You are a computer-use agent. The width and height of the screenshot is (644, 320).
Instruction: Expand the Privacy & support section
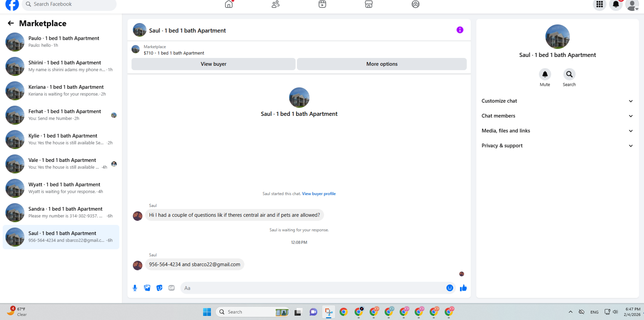point(557,146)
